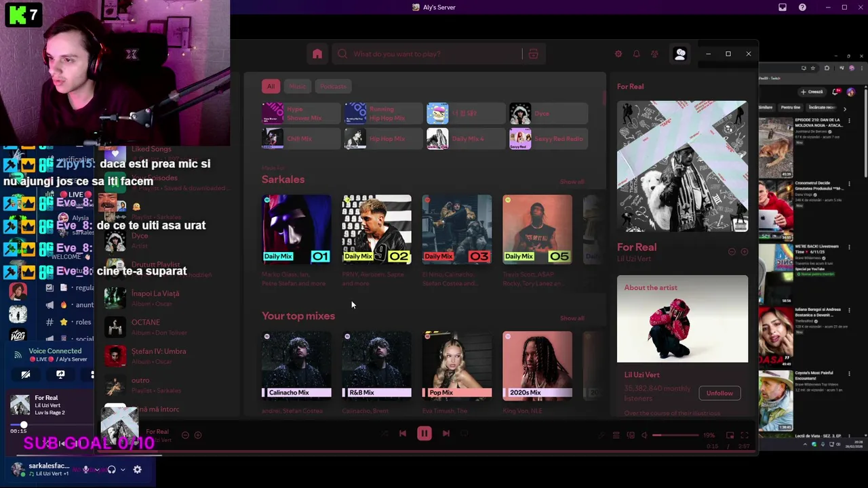The image size is (868, 488).
Task: Toggle Discord camera button in voice panel
Action: click(26, 374)
